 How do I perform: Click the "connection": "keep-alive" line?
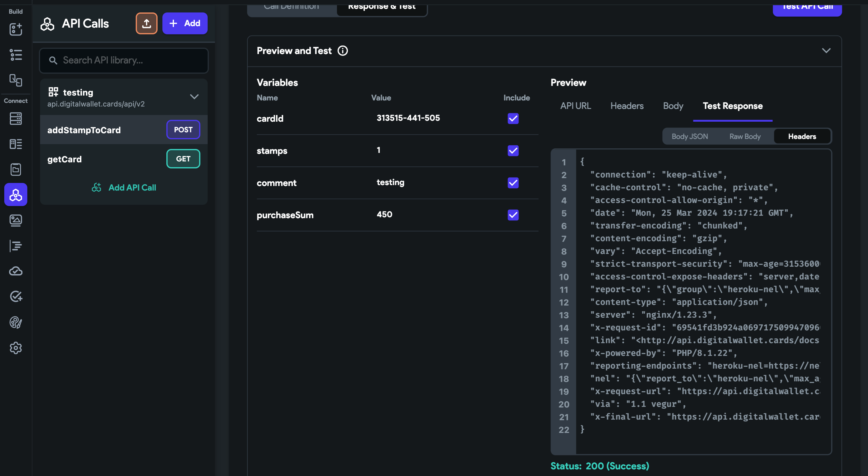point(658,174)
